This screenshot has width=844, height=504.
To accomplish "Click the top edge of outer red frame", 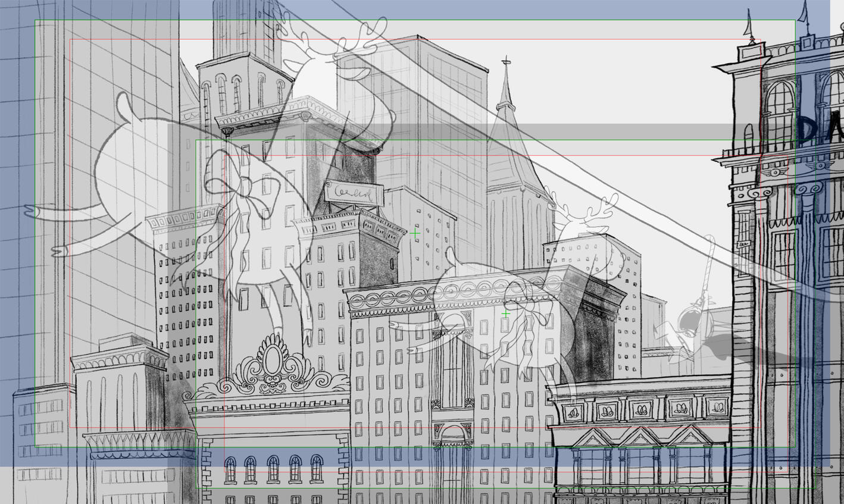I will 417,40.
